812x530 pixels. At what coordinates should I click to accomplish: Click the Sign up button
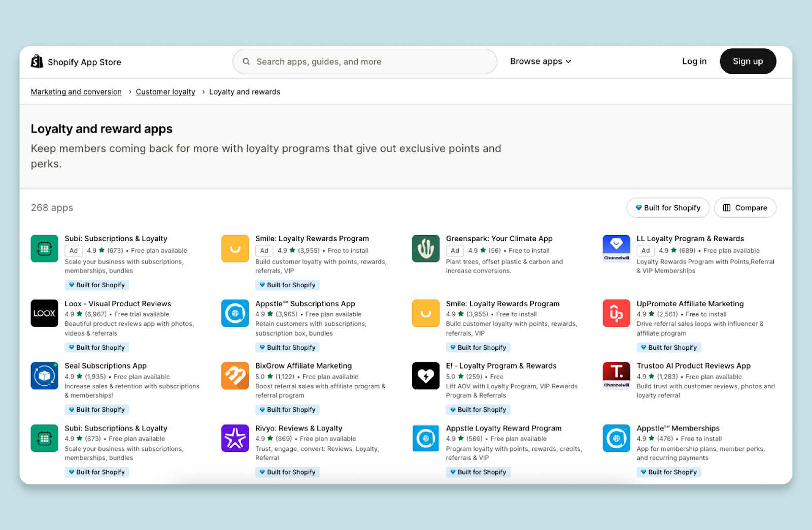click(748, 61)
